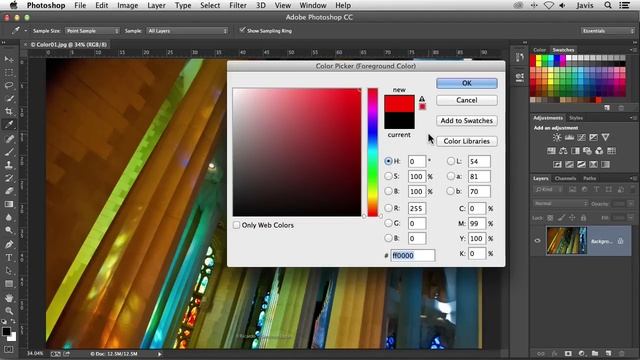640x360 pixels.
Task: Select the Lasso tool
Action: pyautogui.click(x=9, y=86)
